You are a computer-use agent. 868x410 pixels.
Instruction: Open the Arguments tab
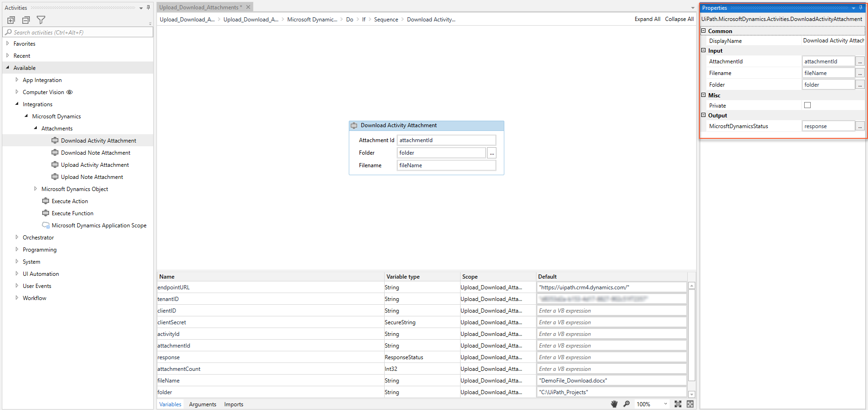(x=203, y=404)
